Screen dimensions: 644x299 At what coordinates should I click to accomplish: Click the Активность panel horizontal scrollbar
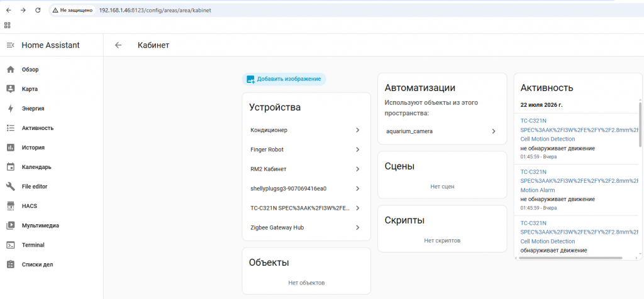click(570, 258)
